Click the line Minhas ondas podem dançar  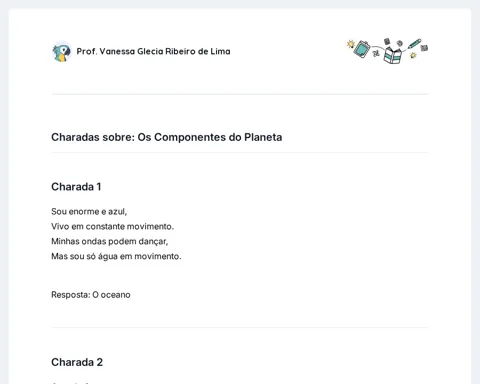click(110, 241)
